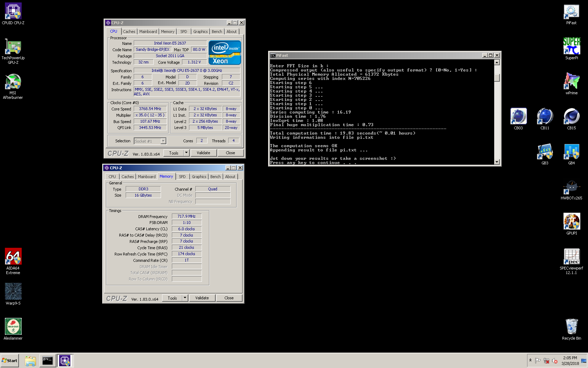Click the PiFast scrollbar thumb
The width and height of the screenshot is (588, 368).
tap(497, 78)
